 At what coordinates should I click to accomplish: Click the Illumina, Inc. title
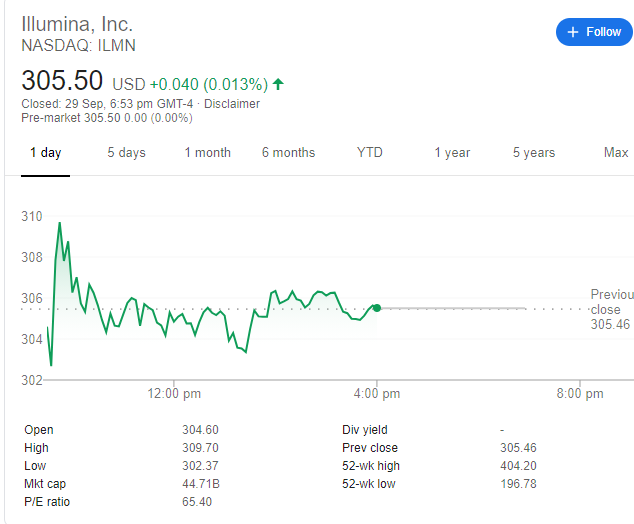(x=77, y=24)
